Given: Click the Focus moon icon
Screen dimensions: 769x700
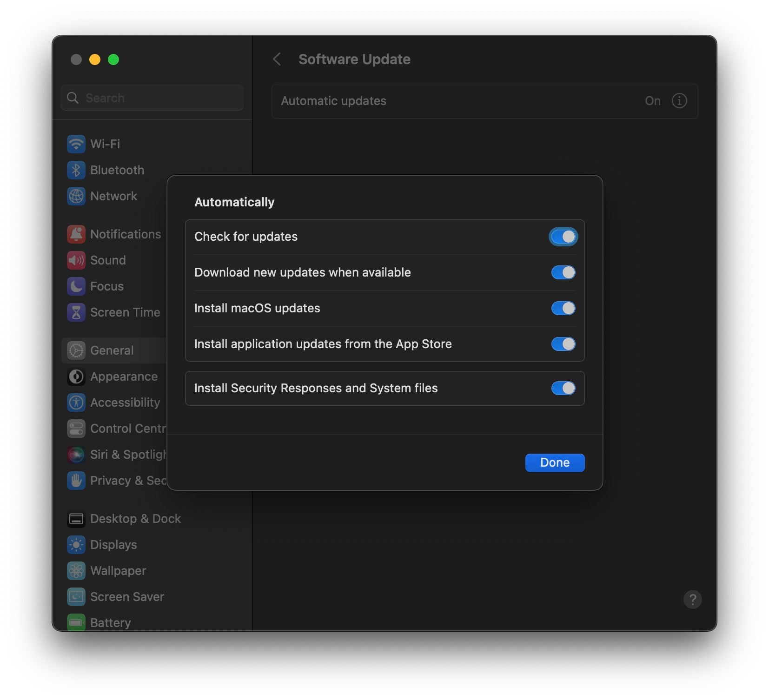Looking at the screenshot, I should pyautogui.click(x=76, y=286).
